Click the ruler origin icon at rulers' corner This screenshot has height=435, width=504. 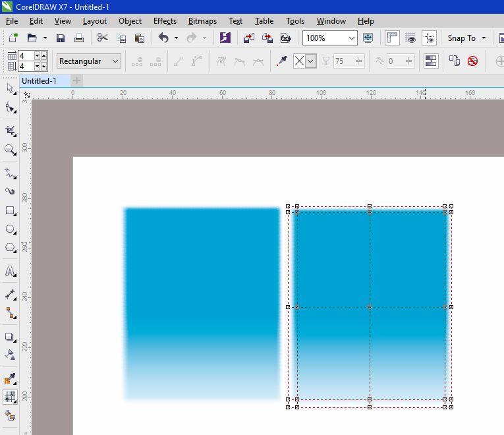click(26, 94)
